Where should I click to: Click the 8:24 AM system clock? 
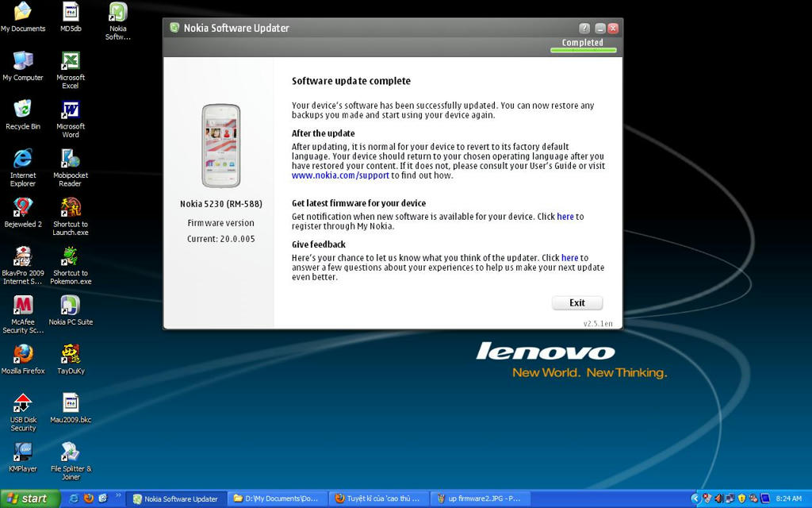(788, 498)
